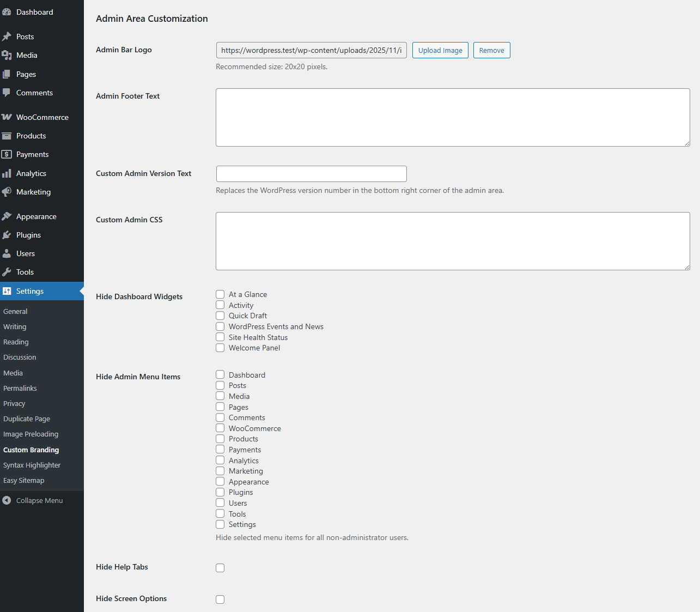
Task: Click the Tools wrench icon
Action: coord(7,272)
